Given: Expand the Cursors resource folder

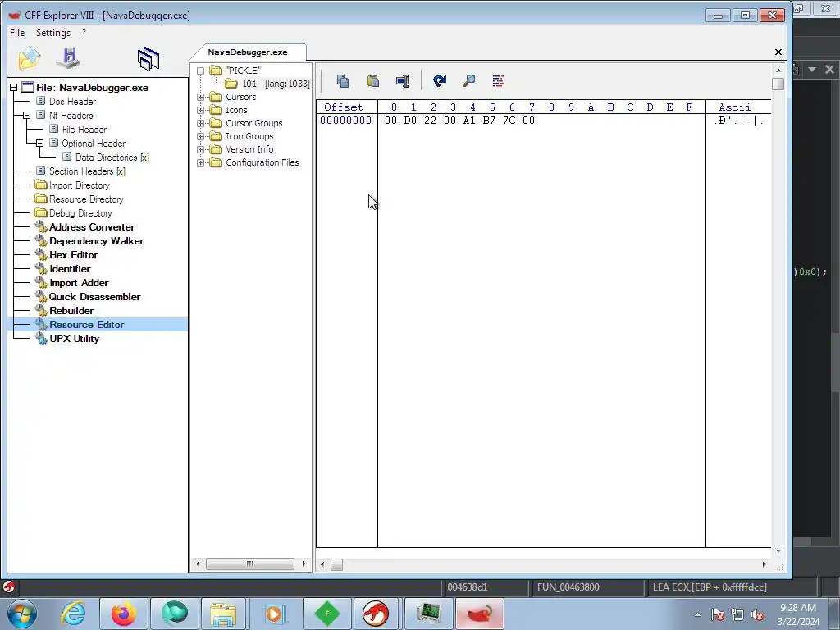Looking at the screenshot, I should click(201, 97).
